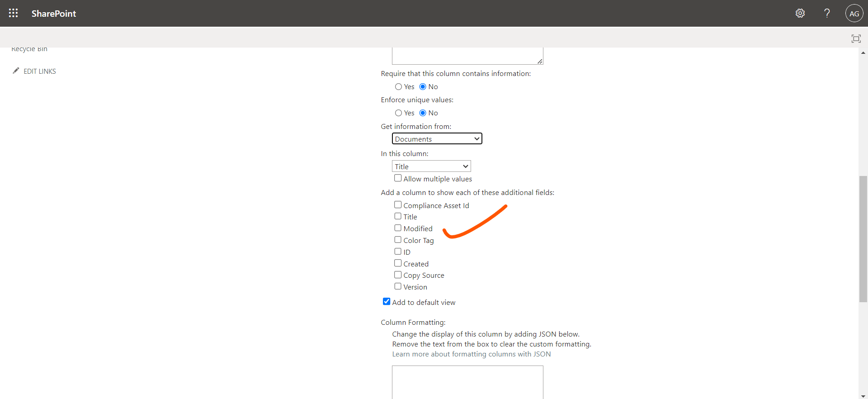Screen dimensions: 868x399
Task: Click inside the Column Formatting JSON box
Action: (x=467, y=381)
